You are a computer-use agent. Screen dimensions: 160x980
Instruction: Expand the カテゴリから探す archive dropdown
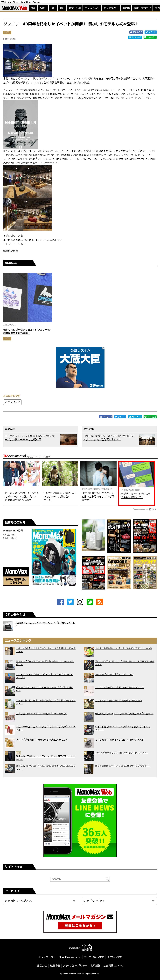[119, 900]
